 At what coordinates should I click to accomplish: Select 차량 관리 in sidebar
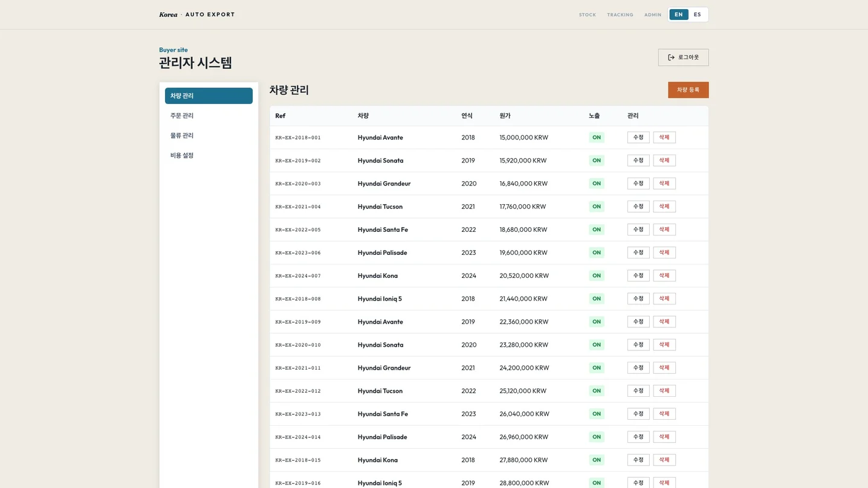(x=209, y=95)
